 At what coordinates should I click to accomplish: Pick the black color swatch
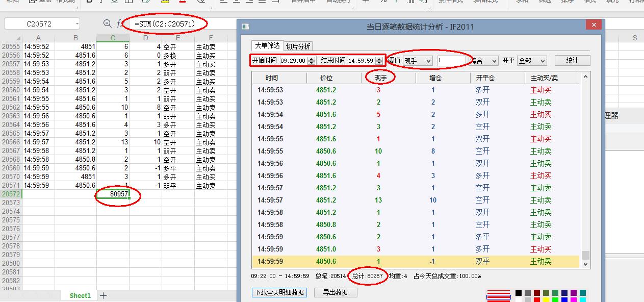coord(519,293)
